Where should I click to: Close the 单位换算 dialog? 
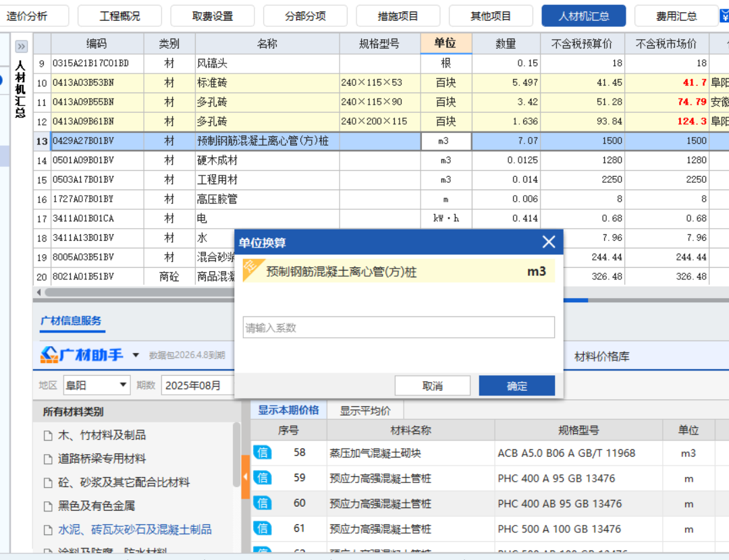click(549, 242)
